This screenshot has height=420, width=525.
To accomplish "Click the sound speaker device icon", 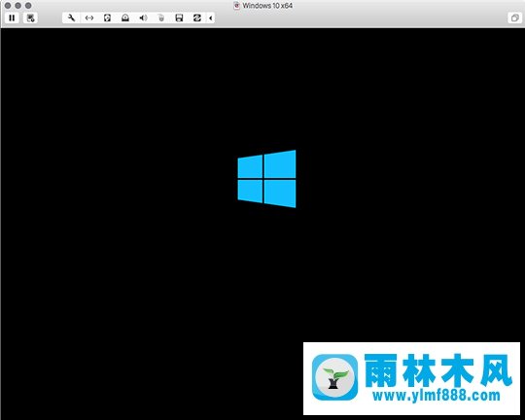I will click(143, 17).
